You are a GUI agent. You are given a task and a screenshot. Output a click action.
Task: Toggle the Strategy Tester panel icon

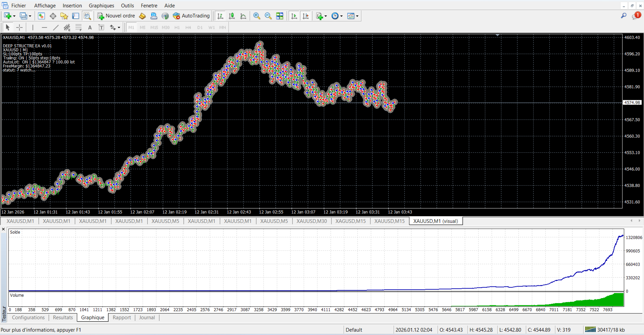click(x=87, y=16)
